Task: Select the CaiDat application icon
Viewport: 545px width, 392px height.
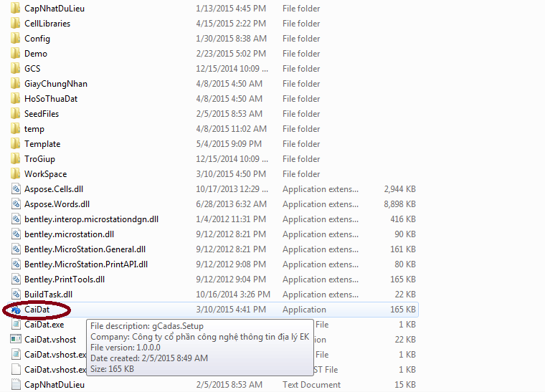Action: click(16, 310)
